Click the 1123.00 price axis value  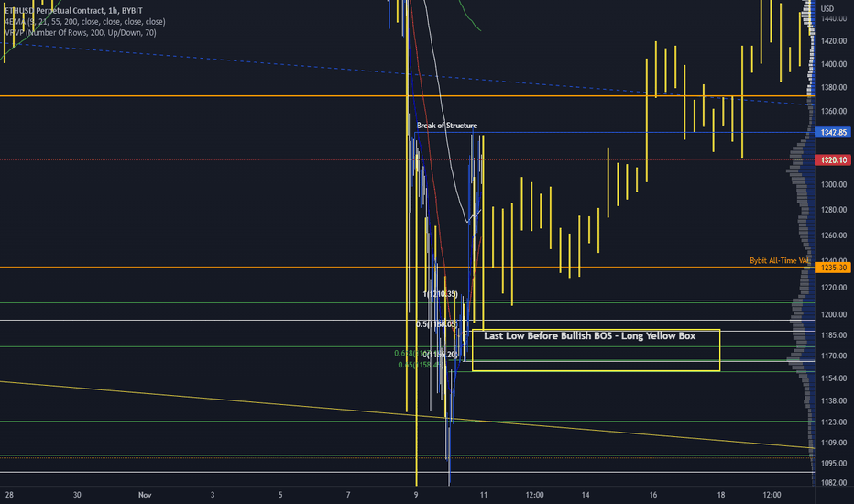(x=833, y=422)
